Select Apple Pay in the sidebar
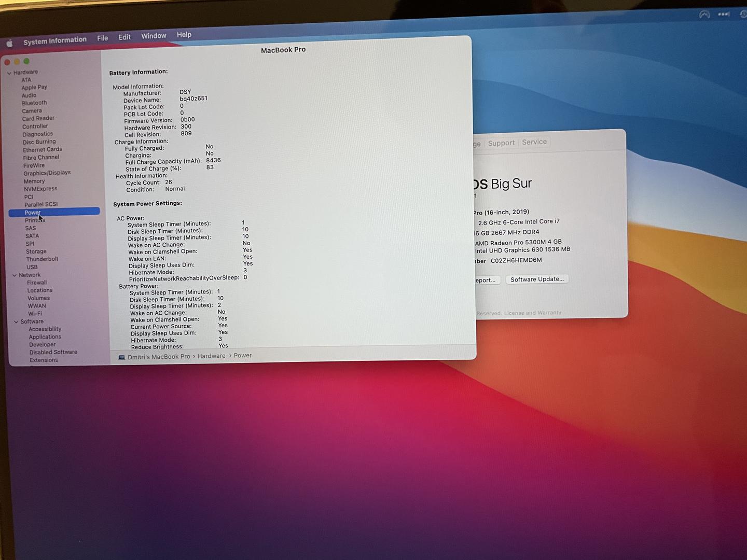This screenshot has height=560, width=747. tap(34, 88)
